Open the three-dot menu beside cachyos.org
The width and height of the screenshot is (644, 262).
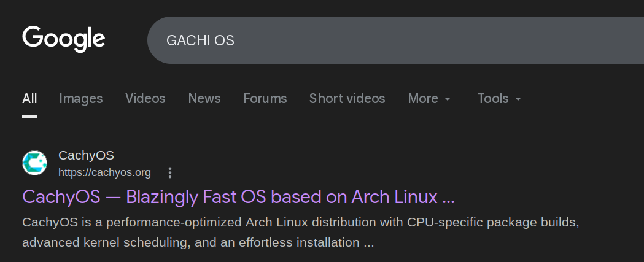click(170, 172)
